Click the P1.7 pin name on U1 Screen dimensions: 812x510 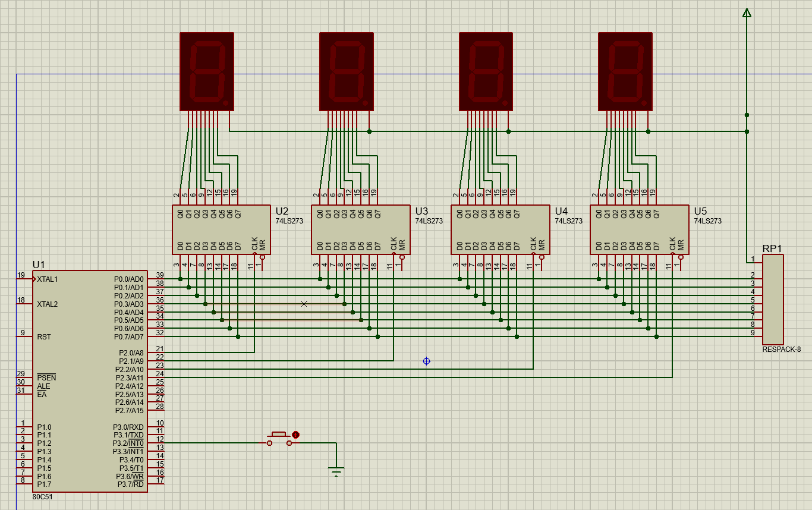(44, 484)
